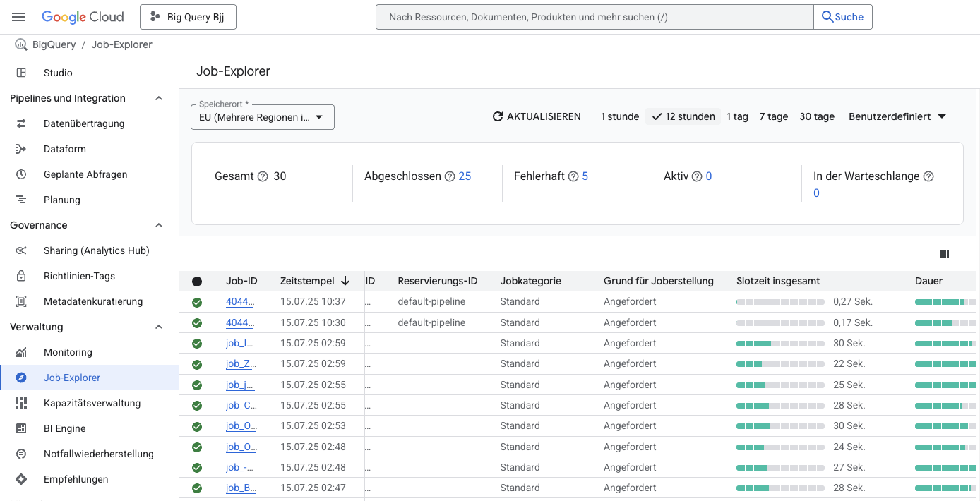This screenshot has height=501, width=980.
Task: Click the BigQuery breadcrumb link
Action: (54, 44)
